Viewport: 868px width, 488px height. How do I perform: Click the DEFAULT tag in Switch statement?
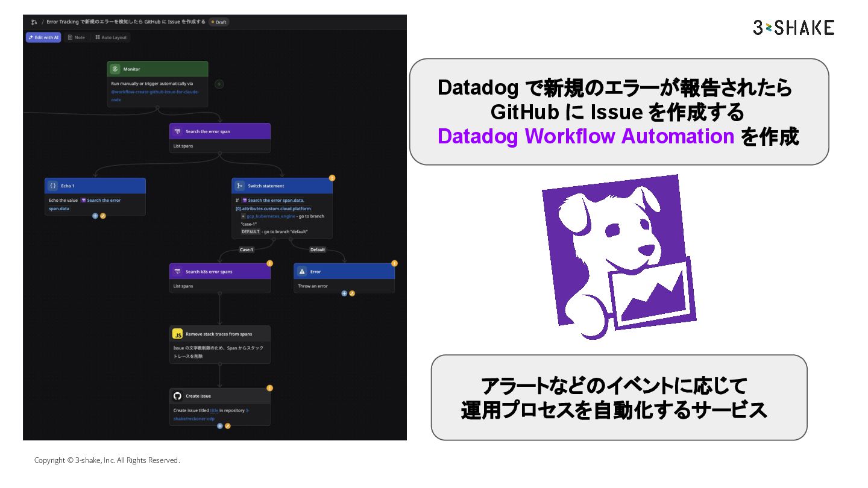tap(251, 231)
